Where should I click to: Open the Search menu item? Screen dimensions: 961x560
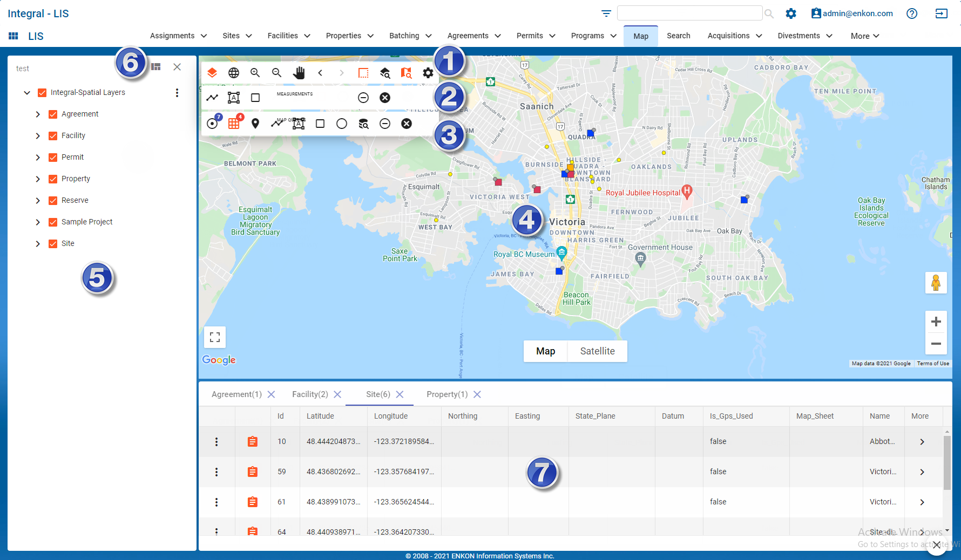678,36
